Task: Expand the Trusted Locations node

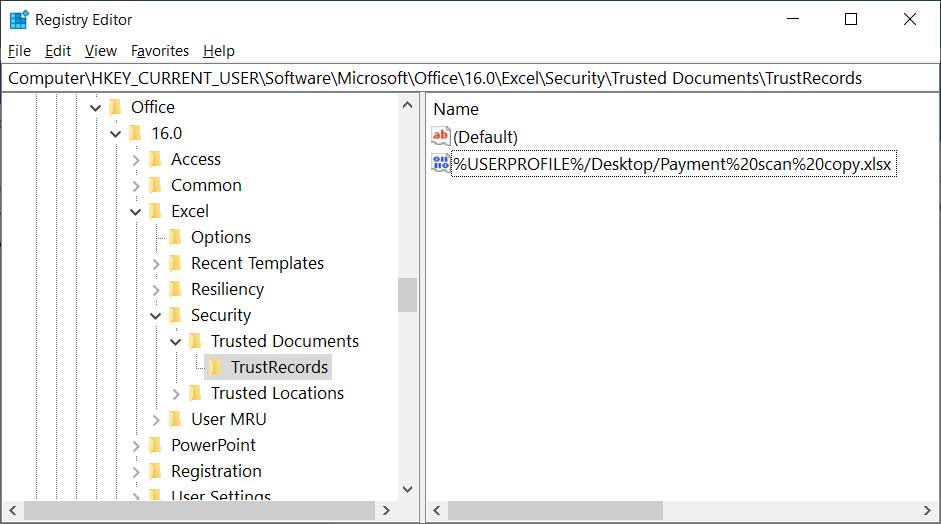Action: point(176,394)
